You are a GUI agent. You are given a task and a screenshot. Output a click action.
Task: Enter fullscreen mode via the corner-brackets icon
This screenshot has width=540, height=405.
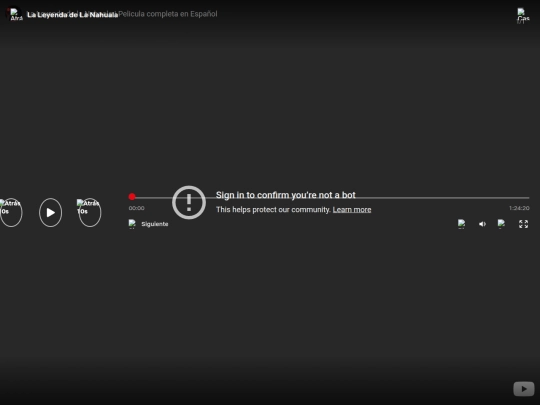click(523, 224)
